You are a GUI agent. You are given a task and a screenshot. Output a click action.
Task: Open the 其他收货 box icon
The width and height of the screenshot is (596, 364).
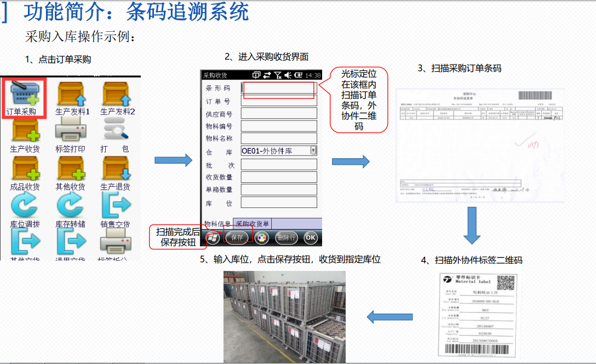tap(71, 169)
